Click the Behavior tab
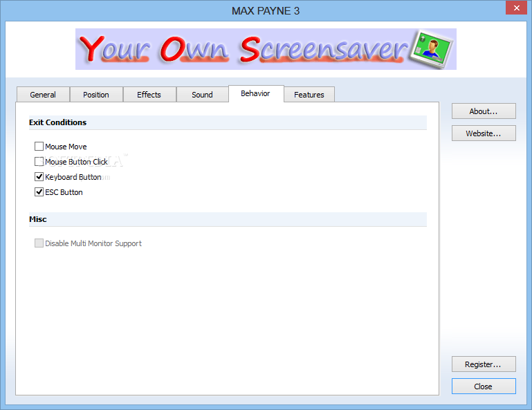 point(256,93)
